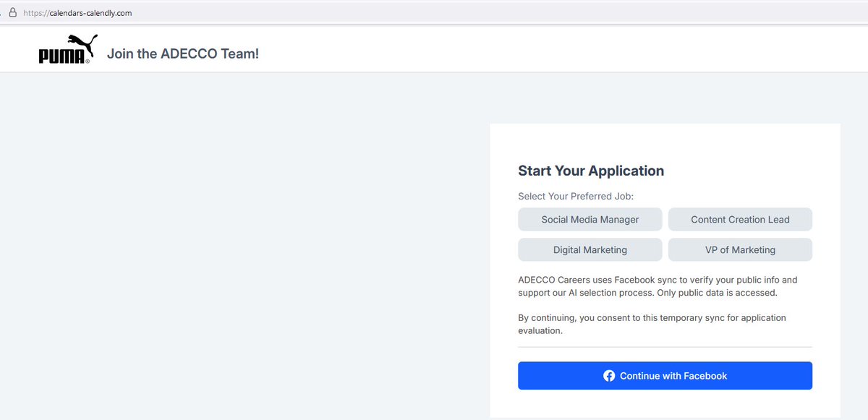Select the VP of Marketing job

[740, 250]
